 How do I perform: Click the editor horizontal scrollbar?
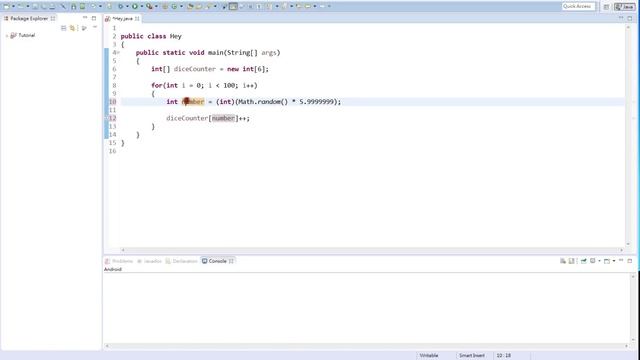pos(371,250)
